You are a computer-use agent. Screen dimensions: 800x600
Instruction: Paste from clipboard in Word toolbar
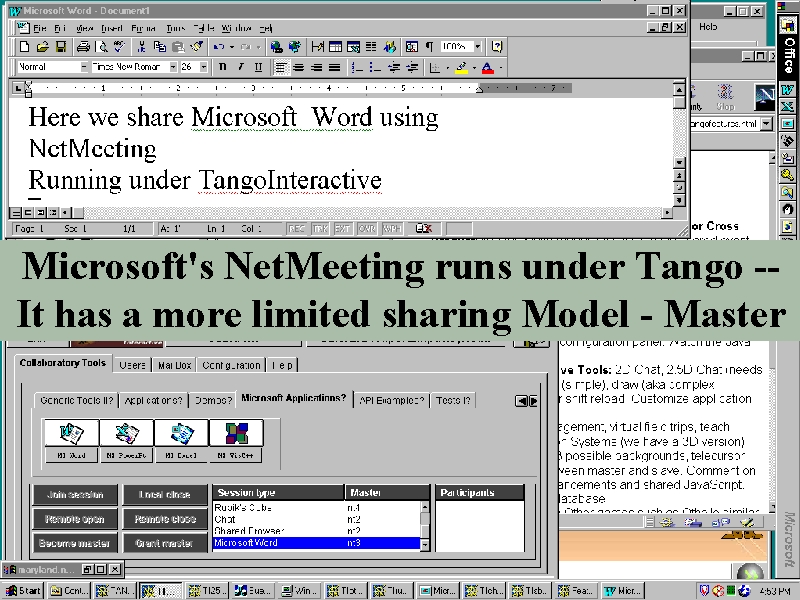point(178,47)
